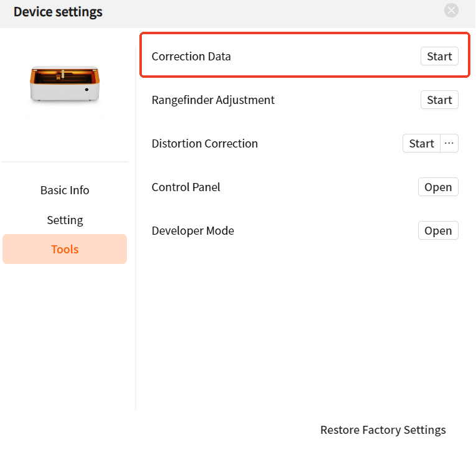Start the Correction Data tool

439,56
